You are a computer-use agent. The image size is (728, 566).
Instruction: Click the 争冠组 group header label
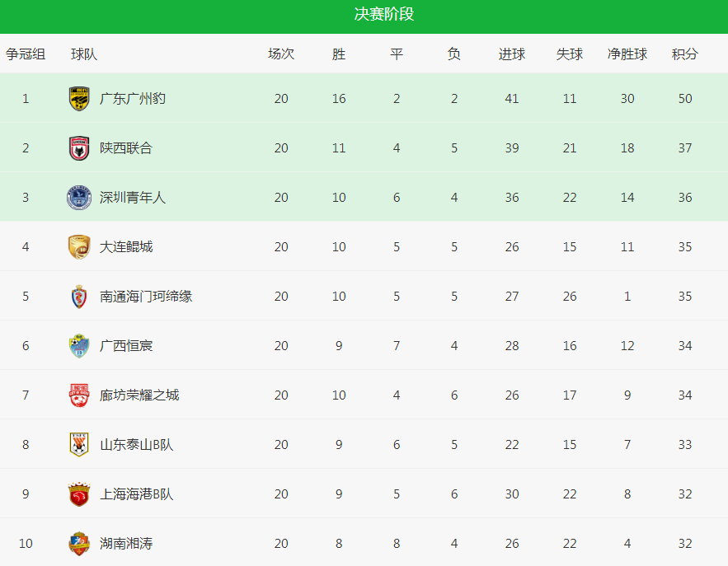coord(25,54)
